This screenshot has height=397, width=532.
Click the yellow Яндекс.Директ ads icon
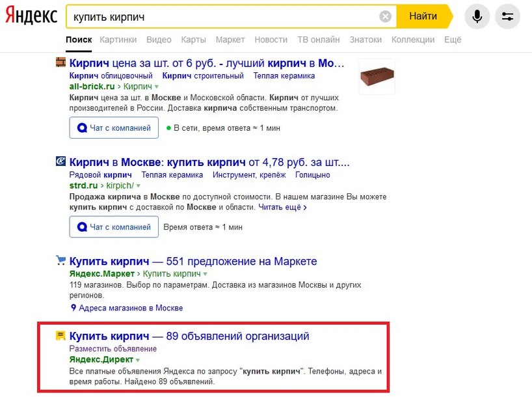(60, 336)
